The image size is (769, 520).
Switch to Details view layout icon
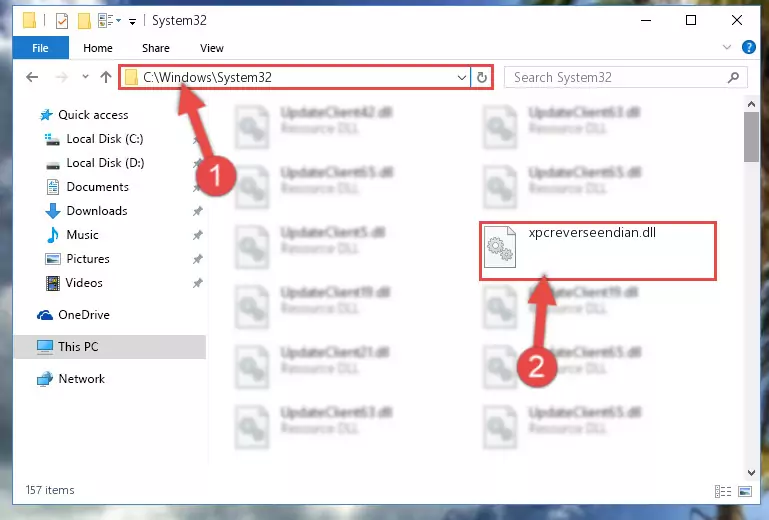coord(723,491)
